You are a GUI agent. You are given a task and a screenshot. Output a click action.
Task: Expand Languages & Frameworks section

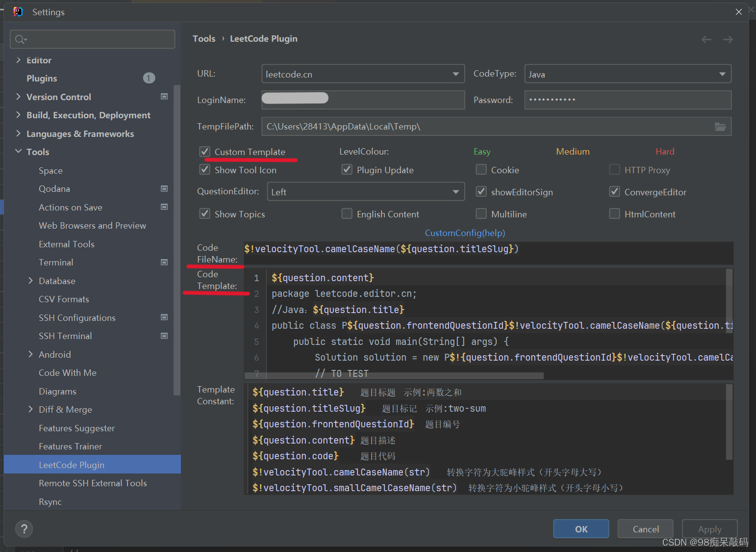coord(18,133)
